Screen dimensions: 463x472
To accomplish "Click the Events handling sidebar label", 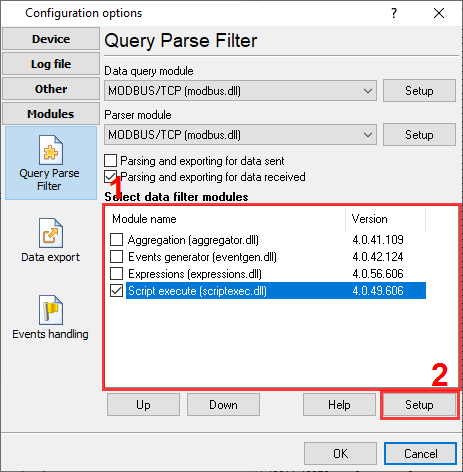I will pyautogui.click(x=50, y=334).
